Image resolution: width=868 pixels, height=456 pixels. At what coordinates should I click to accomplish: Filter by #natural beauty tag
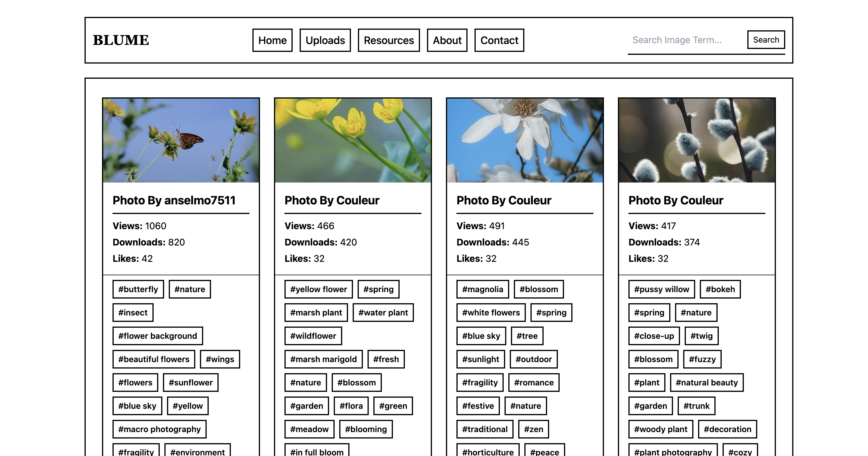click(x=706, y=382)
